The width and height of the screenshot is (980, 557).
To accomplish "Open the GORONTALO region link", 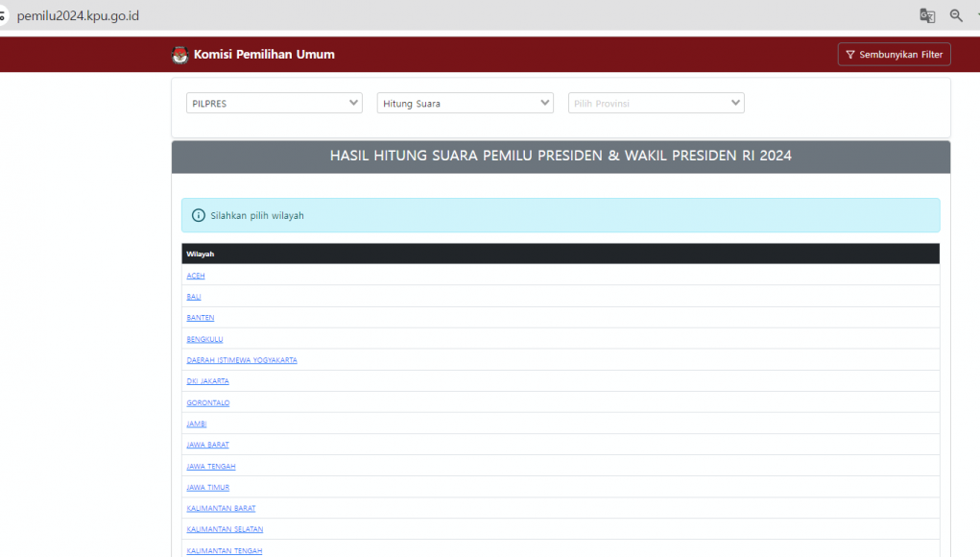I will coord(208,402).
